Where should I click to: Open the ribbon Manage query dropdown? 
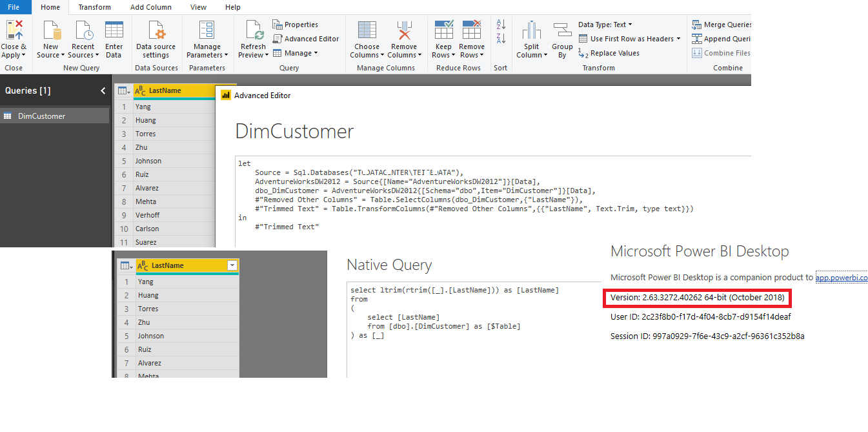[x=296, y=53]
